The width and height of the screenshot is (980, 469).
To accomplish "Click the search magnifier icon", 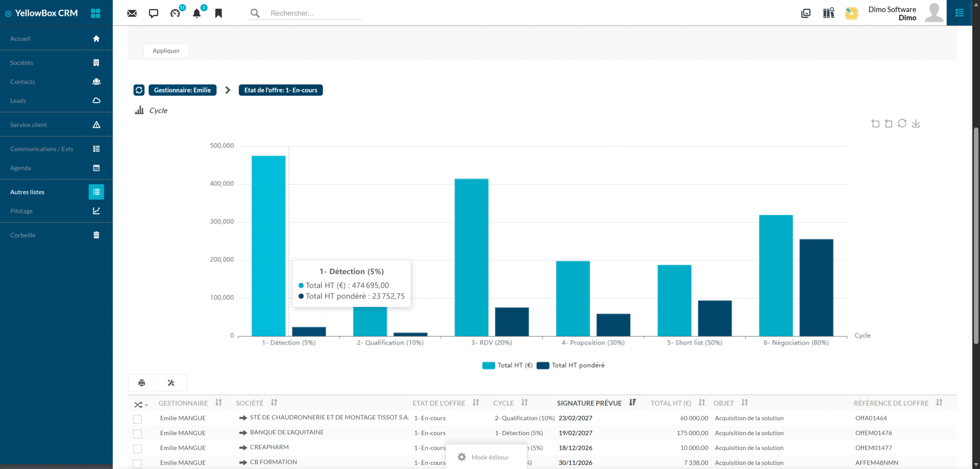I will point(255,13).
